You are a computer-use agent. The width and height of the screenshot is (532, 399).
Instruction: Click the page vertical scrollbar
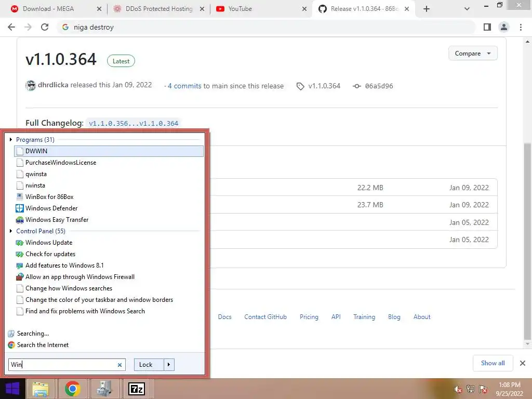coord(527,241)
